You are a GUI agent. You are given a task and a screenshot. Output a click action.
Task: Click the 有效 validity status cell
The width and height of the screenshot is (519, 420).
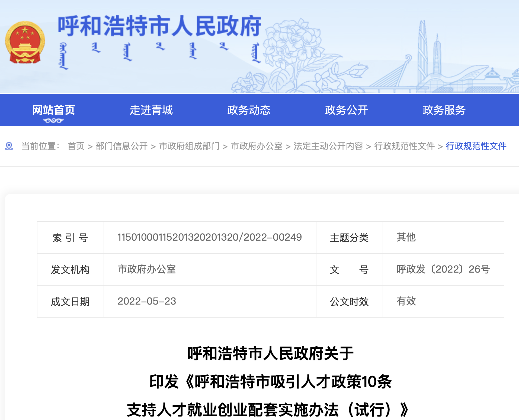coord(406,301)
